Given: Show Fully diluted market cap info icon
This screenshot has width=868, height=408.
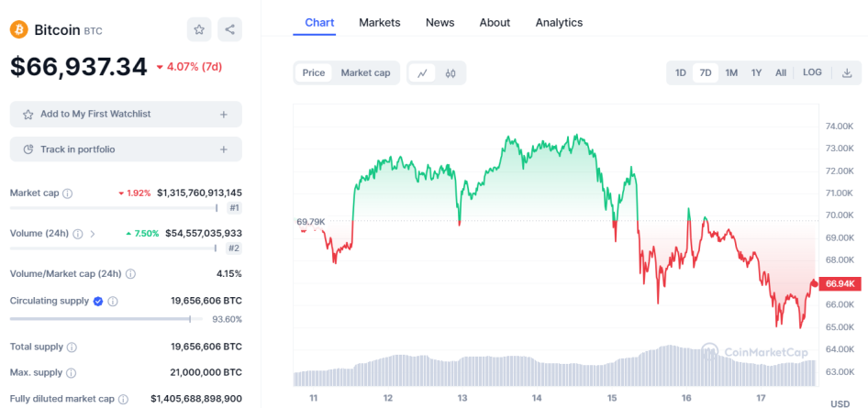Looking at the screenshot, I should (124, 399).
